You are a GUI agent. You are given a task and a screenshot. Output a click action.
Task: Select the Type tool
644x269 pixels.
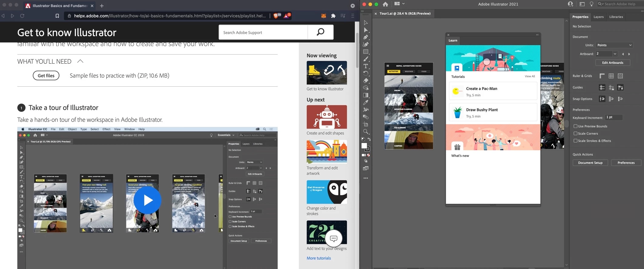[x=366, y=66]
